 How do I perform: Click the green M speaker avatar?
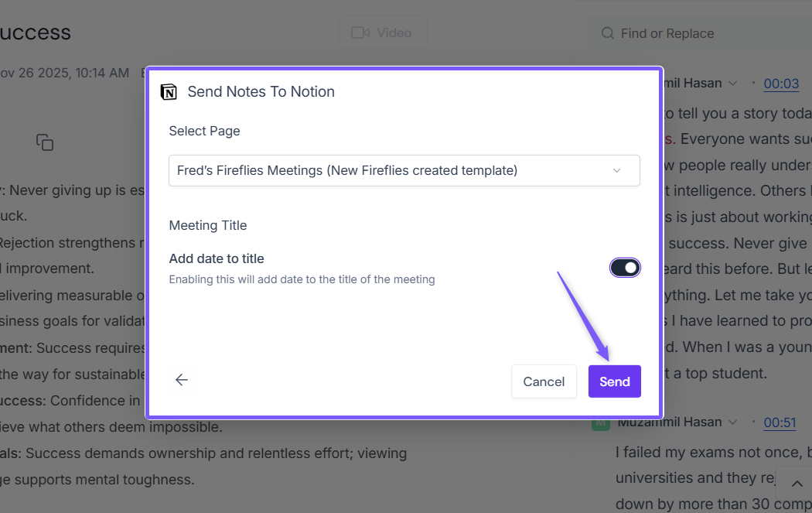coord(600,422)
